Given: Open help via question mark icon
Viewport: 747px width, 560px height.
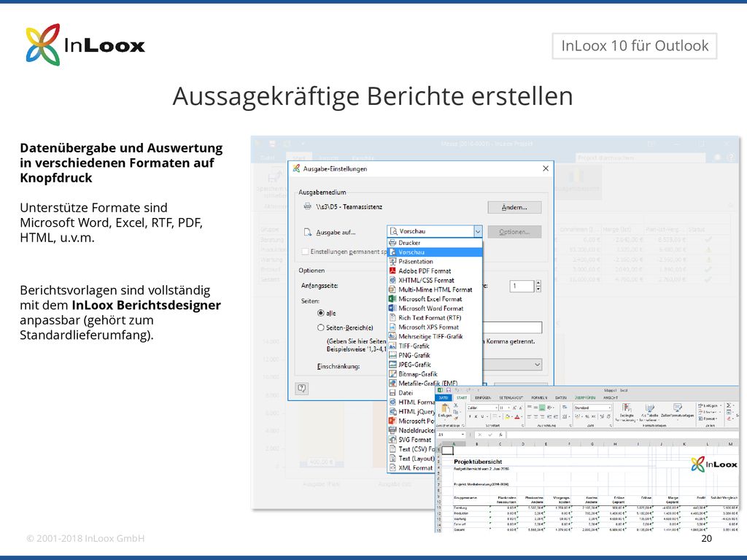Looking at the screenshot, I should tap(302, 388).
